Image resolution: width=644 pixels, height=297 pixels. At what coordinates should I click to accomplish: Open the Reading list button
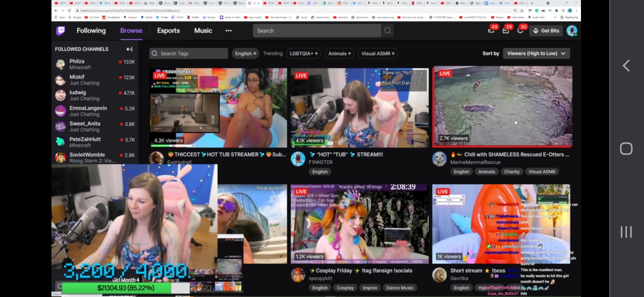569,17
